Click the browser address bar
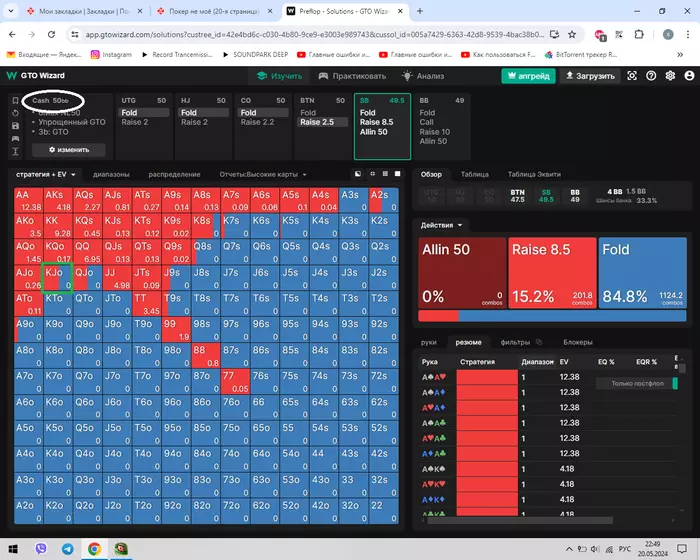Screen dimensions: 700x560 click(x=315, y=34)
